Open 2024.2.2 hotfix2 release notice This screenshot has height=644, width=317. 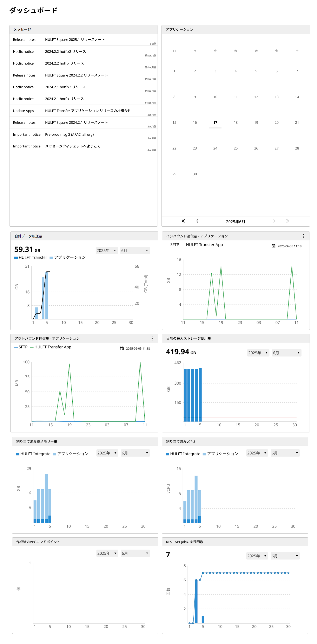click(65, 52)
